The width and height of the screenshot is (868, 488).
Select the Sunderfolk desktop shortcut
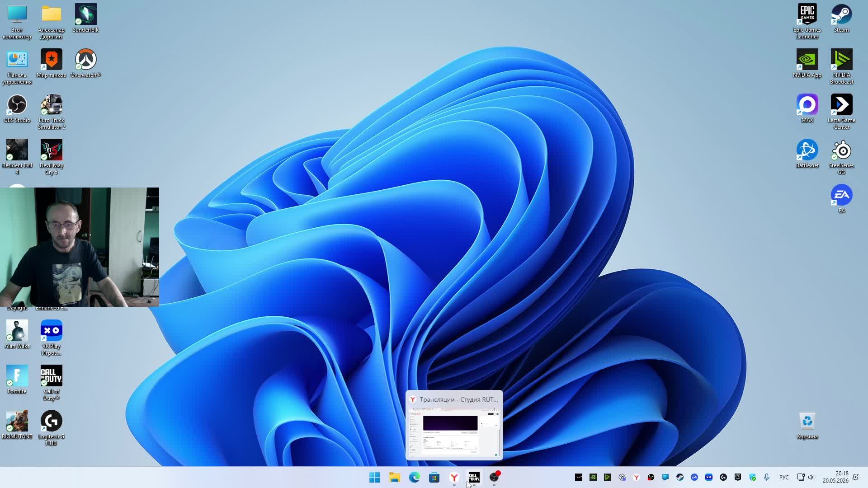point(85,18)
